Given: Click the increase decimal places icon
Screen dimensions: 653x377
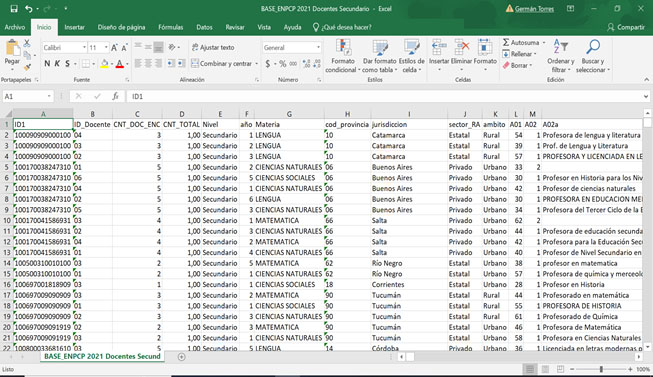Looking at the screenshot, I should 307,63.
